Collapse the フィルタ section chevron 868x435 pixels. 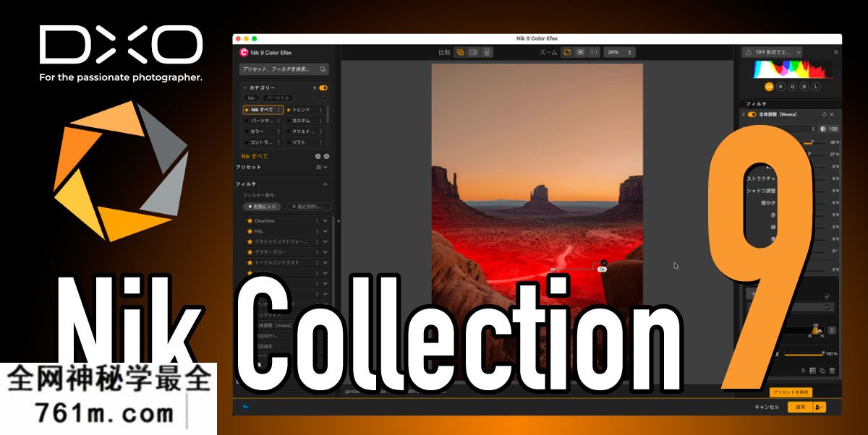[x=325, y=184]
